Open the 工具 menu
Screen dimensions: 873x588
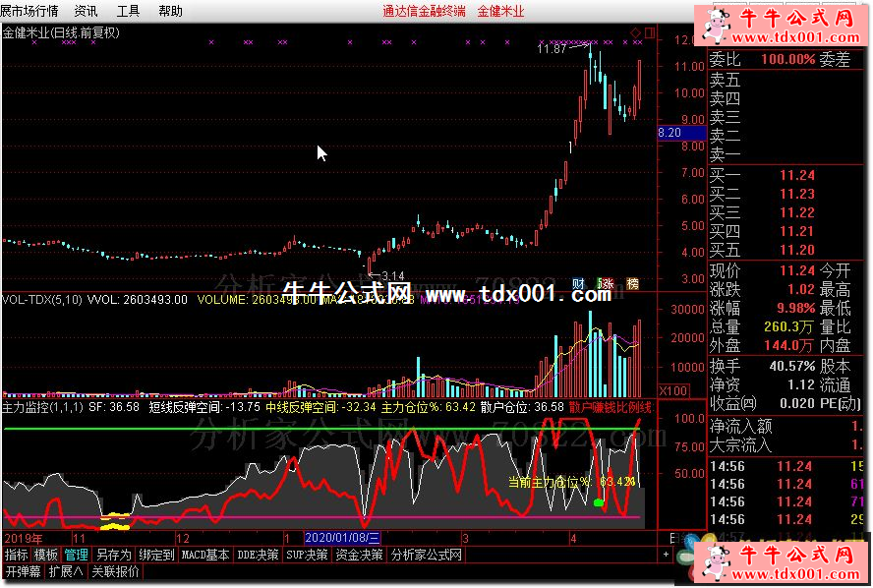click(128, 11)
